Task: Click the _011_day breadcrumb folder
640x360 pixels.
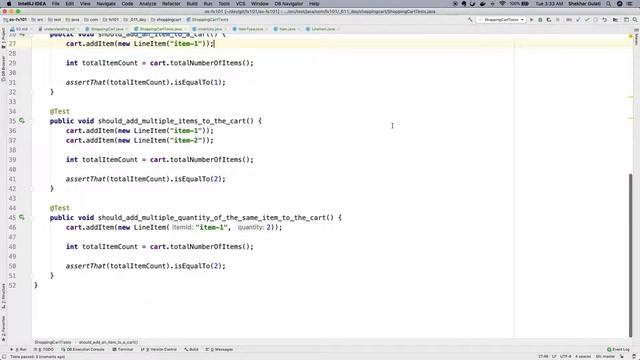Action: 135,20
